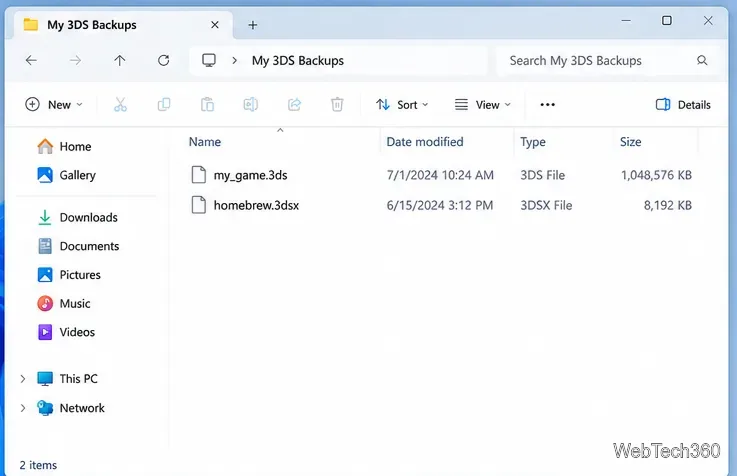This screenshot has width=737, height=476.
Task: Minimize the File Explorer window
Action: pyautogui.click(x=626, y=21)
